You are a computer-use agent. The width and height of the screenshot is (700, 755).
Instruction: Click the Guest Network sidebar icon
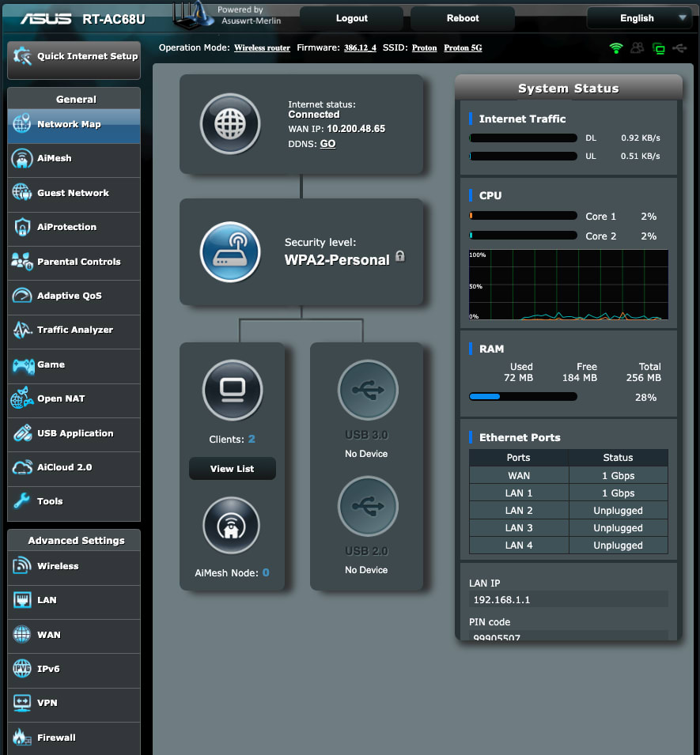pos(21,192)
